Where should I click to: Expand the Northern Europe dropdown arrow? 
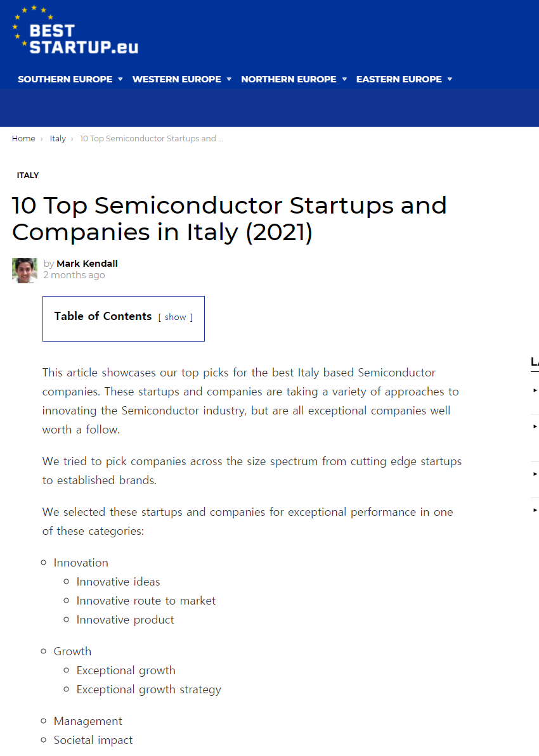coord(344,79)
